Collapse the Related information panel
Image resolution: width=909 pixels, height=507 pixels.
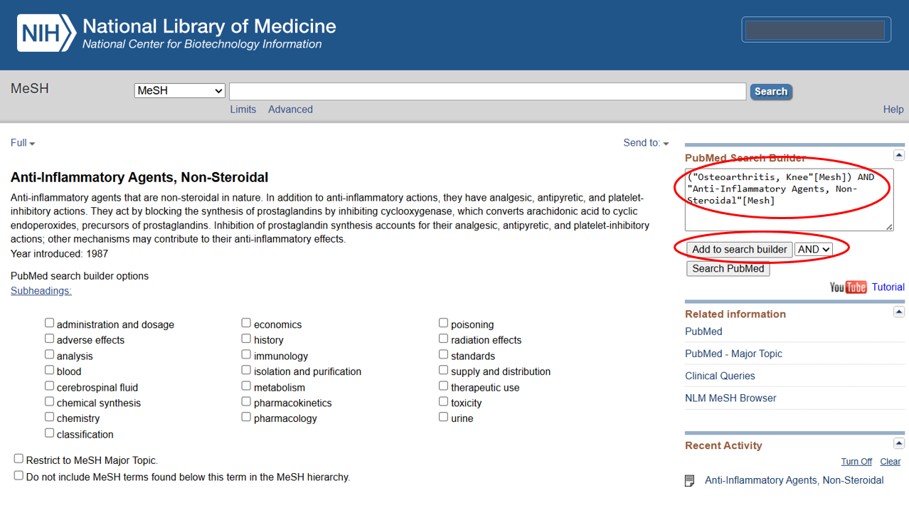coord(898,312)
